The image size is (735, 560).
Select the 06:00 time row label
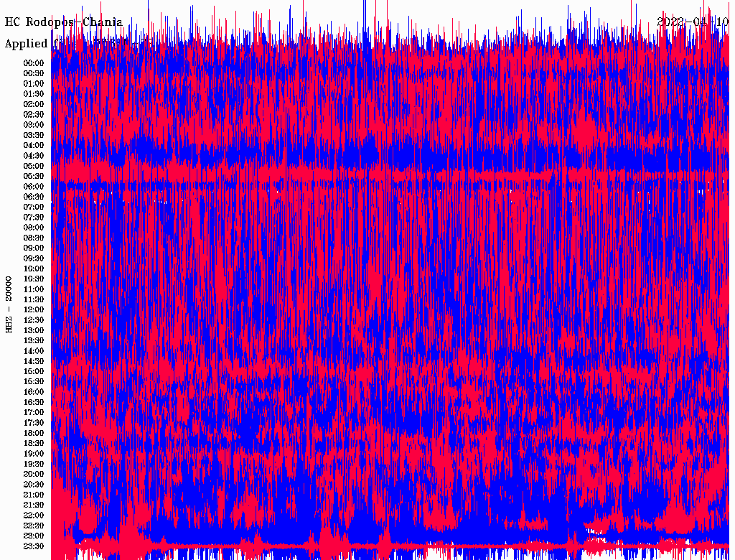coord(34,187)
